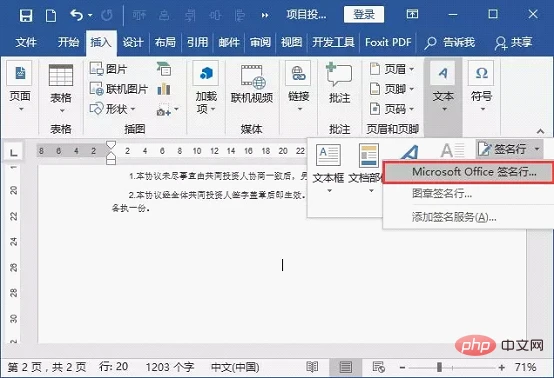This screenshot has height=378, width=554.
Task: Switch to the 开发工具 tab
Action: coord(333,42)
